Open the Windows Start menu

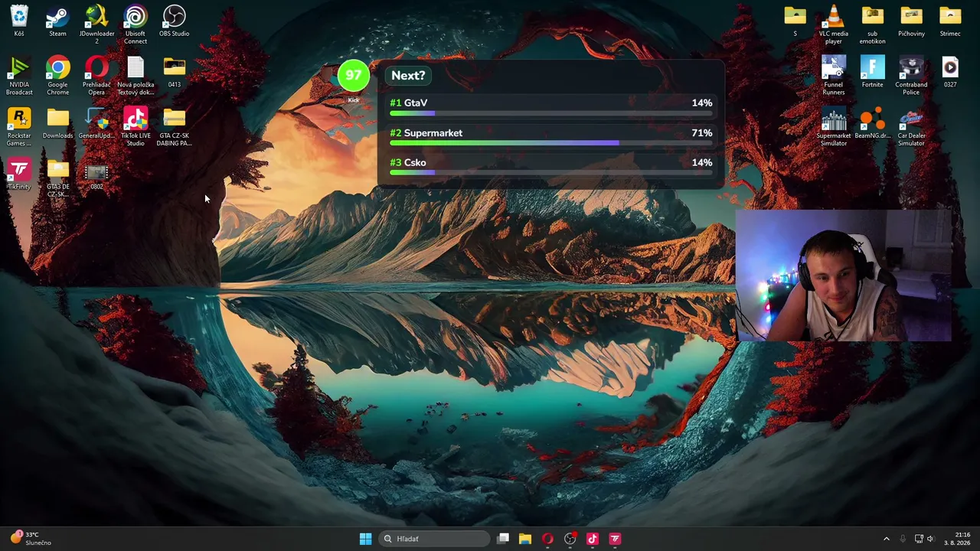365,539
